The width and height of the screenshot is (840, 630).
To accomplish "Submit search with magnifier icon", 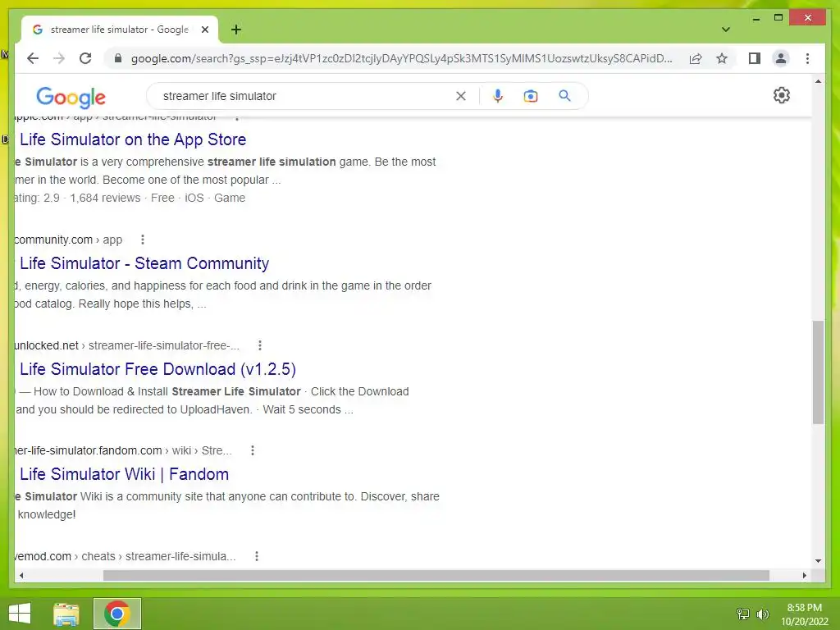I will click(x=564, y=96).
